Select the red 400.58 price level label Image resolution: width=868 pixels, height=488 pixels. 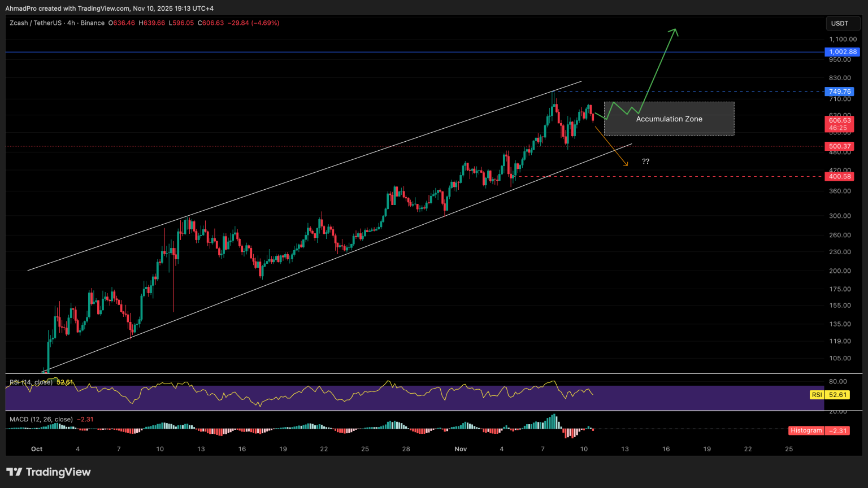pos(839,177)
